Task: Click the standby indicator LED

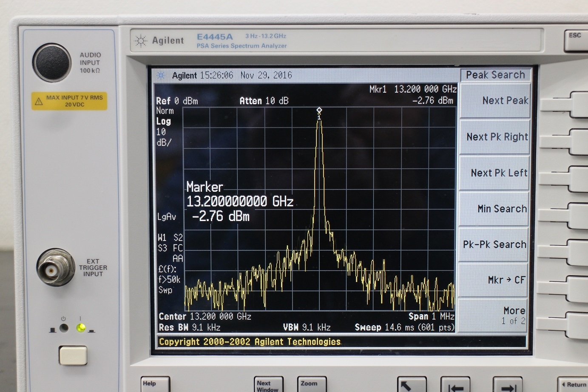Action: coord(64,328)
